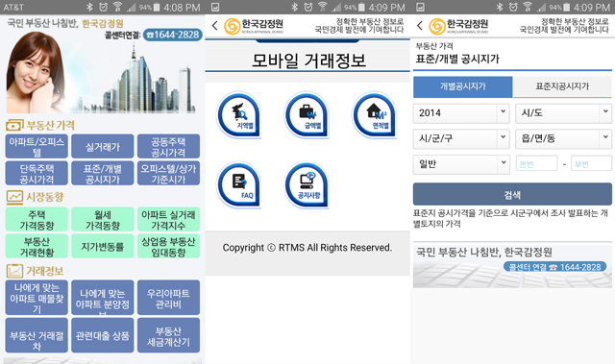Open the FAQ icon

coord(239,185)
